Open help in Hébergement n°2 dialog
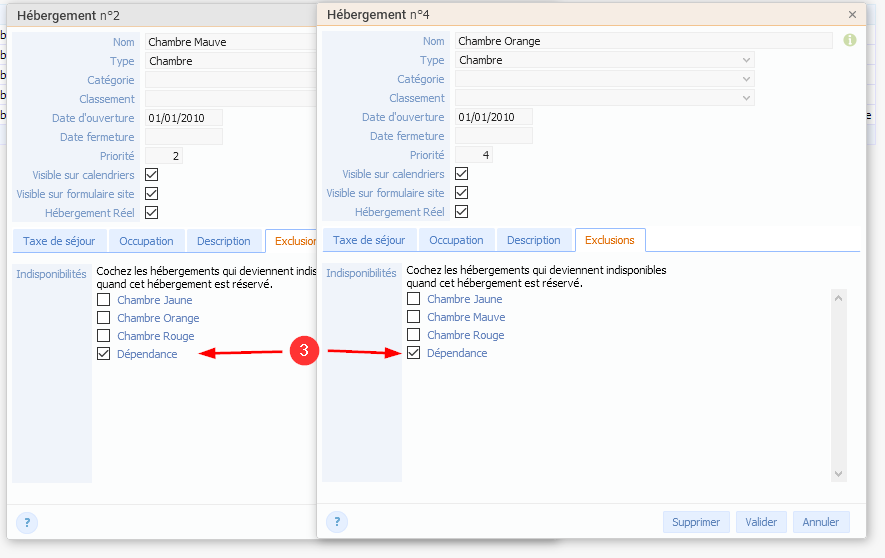The width and height of the screenshot is (885, 558). [27, 522]
